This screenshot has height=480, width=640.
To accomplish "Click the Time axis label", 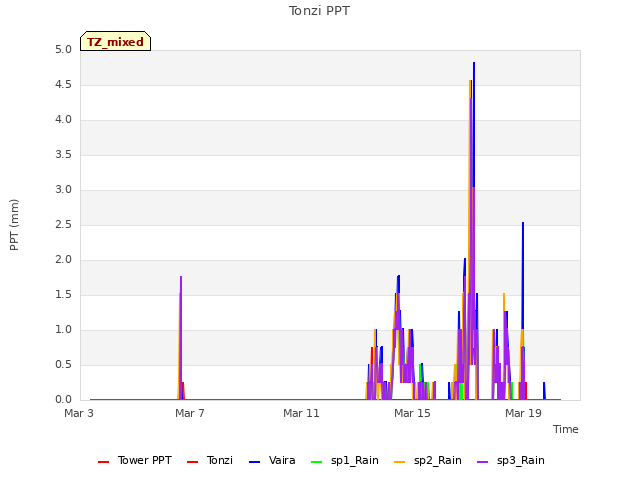I will point(565,429).
